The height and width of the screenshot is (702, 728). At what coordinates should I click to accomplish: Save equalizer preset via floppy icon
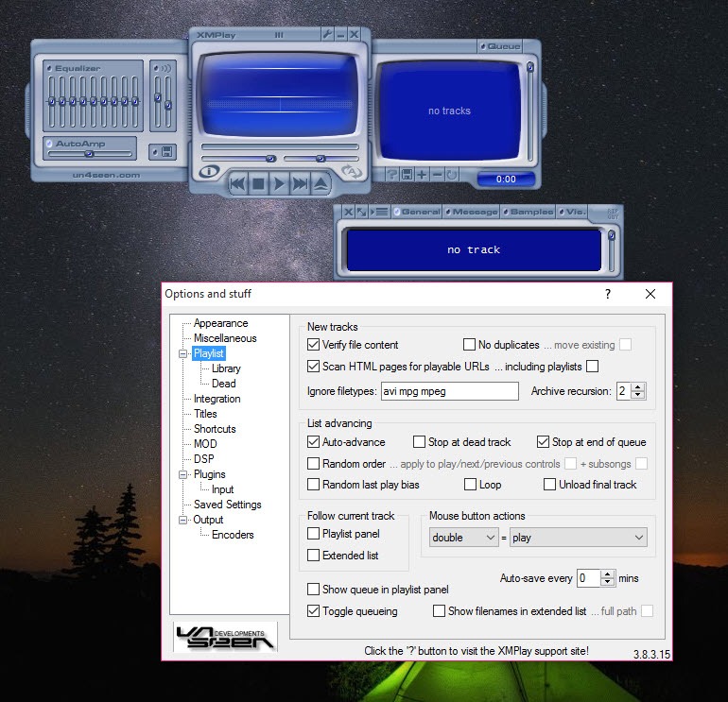pyautogui.click(x=163, y=152)
